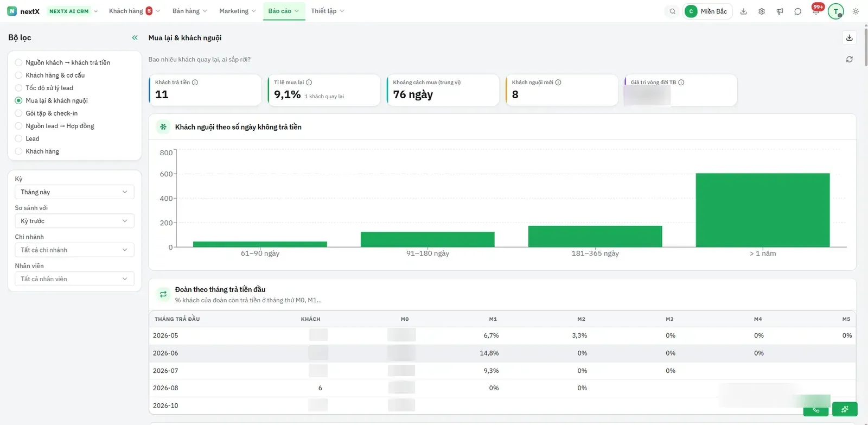Viewport: 868px width, 425px height.
Task: Open the Chi nhánh dropdown
Action: (74, 250)
